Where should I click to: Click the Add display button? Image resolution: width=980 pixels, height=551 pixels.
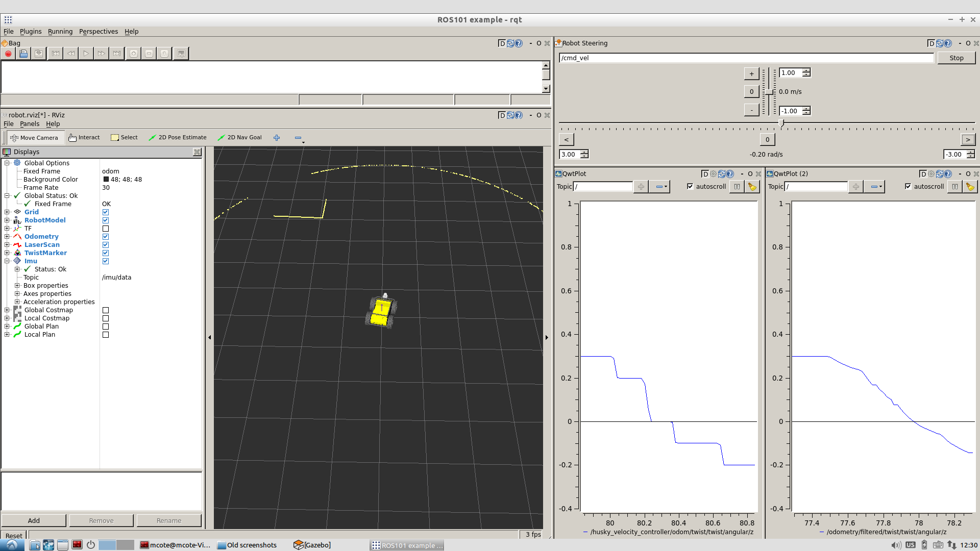(34, 520)
